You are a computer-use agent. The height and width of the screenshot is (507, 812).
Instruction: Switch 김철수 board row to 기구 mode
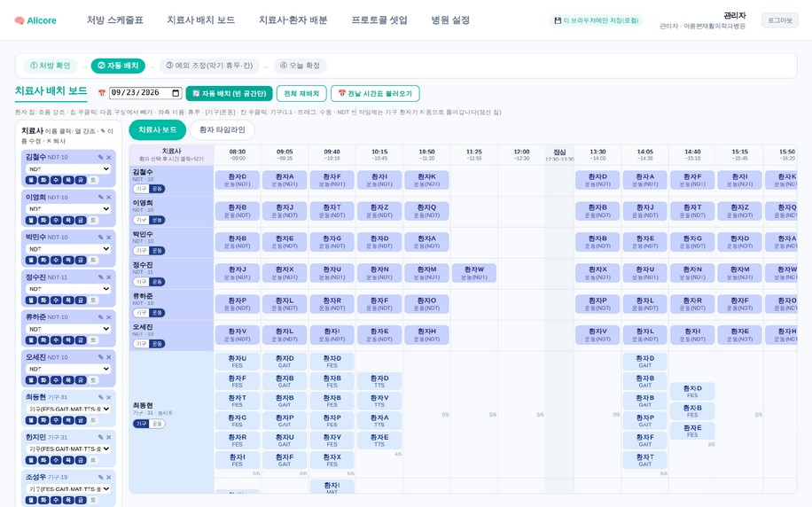click(x=141, y=189)
